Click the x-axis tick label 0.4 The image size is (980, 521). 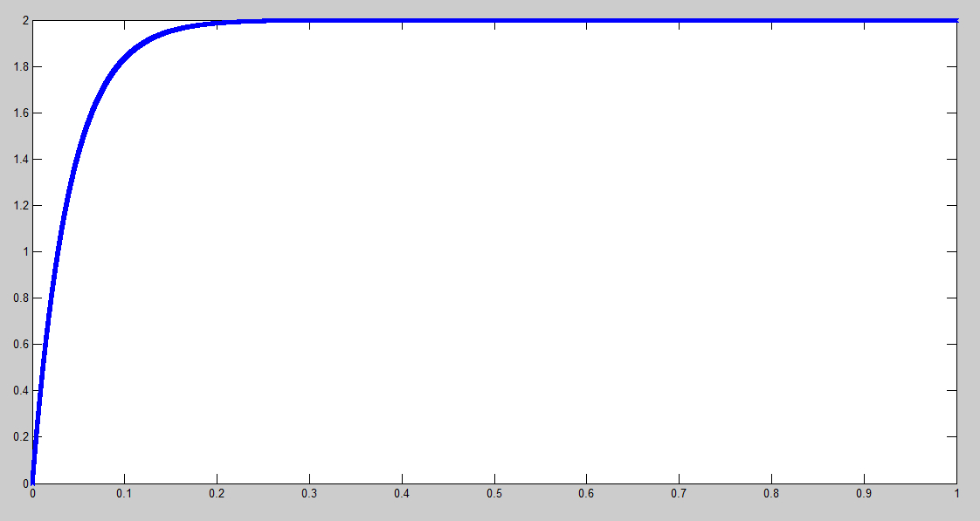[x=403, y=493]
